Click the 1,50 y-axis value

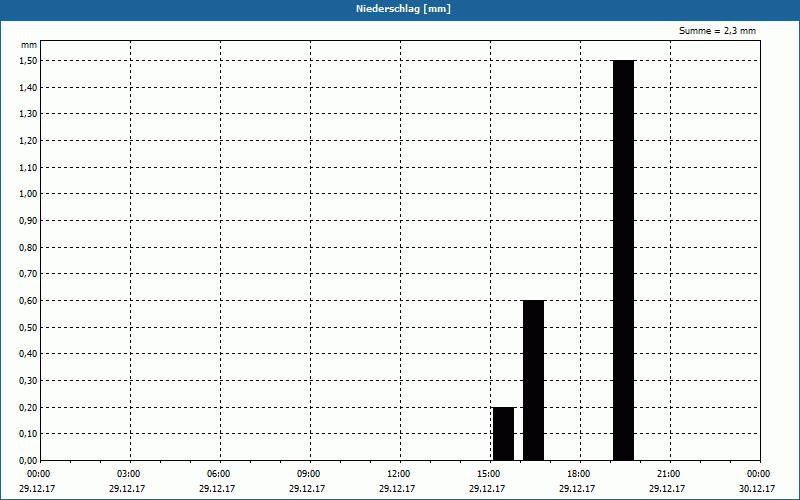point(28,60)
